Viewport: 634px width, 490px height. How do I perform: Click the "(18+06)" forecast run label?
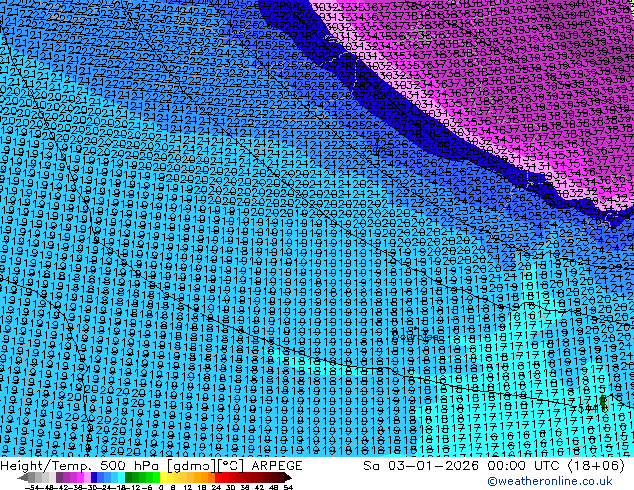pyautogui.click(x=596, y=466)
